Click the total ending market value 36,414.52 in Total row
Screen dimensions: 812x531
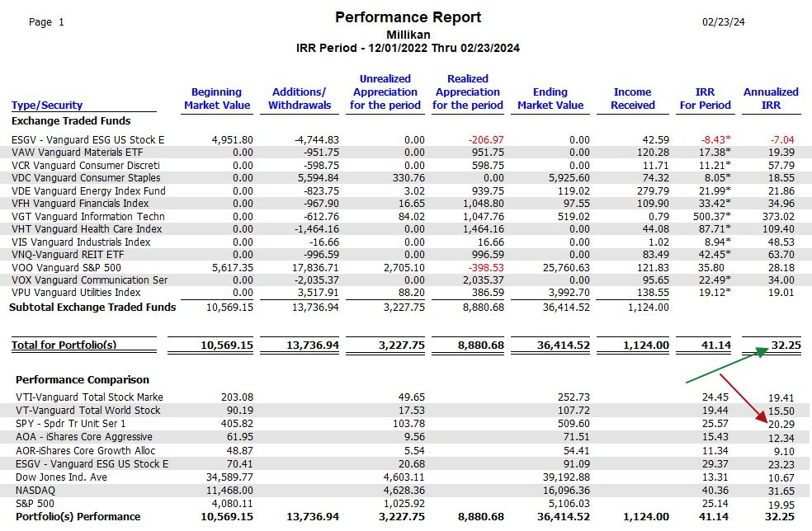pos(564,345)
